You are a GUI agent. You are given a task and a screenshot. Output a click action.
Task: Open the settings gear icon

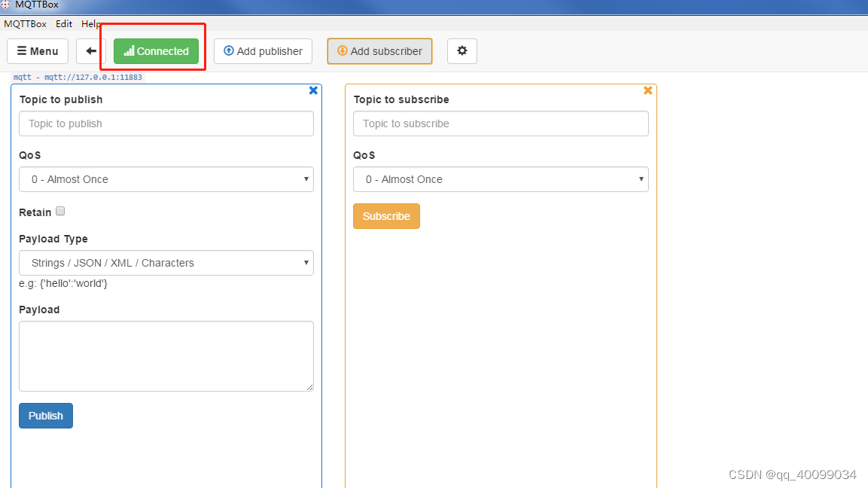pyautogui.click(x=462, y=51)
